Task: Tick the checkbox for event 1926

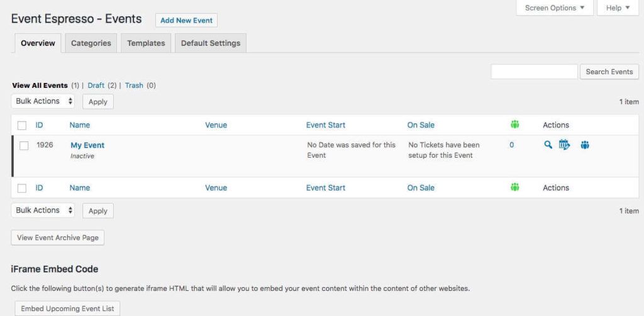Action: pyautogui.click(x=24, y=146)
